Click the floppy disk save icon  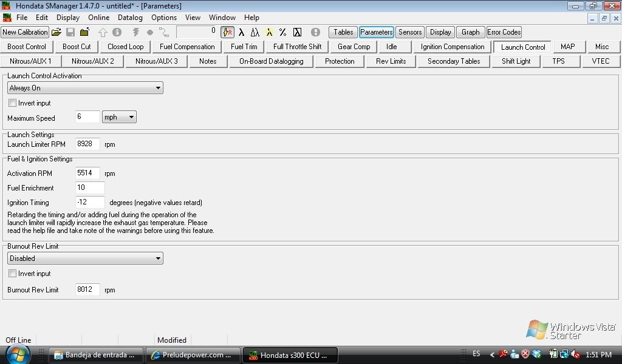[x=70, y=32]
